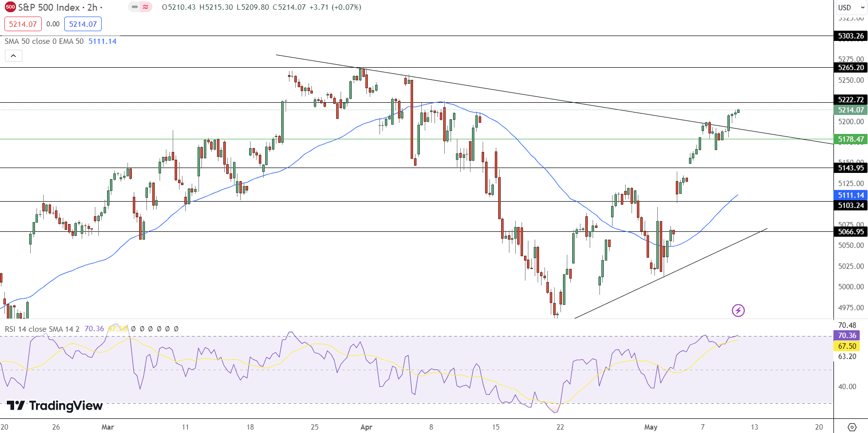Viewport: 868px width, 433px height.
Task: Click the red sell price 5214.07 button
Action: 23,24
